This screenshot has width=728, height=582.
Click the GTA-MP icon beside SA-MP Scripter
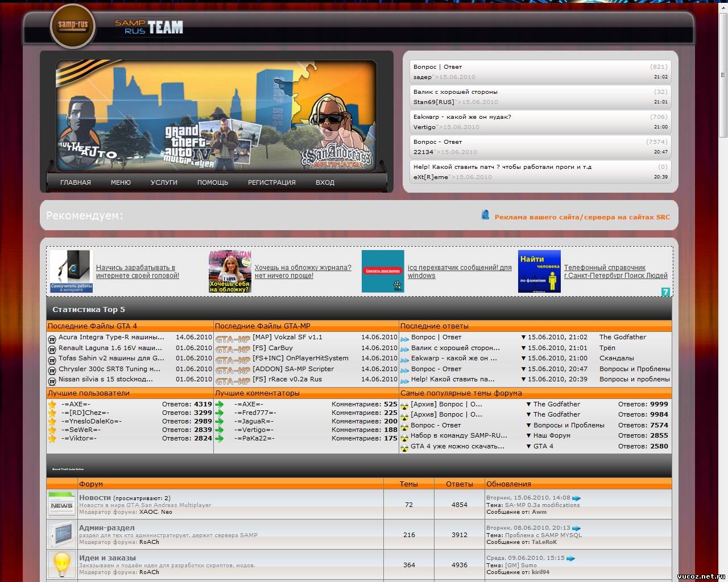[x=233, y=371]
